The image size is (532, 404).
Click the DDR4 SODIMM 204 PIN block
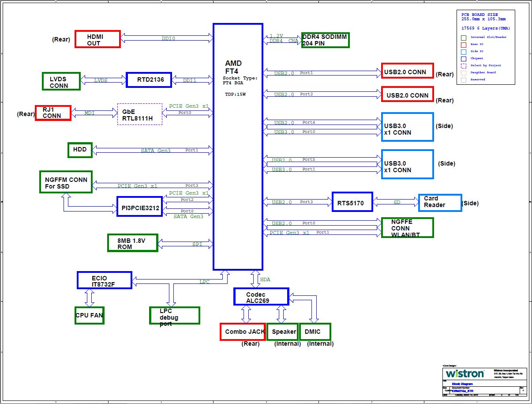[326, 40]
